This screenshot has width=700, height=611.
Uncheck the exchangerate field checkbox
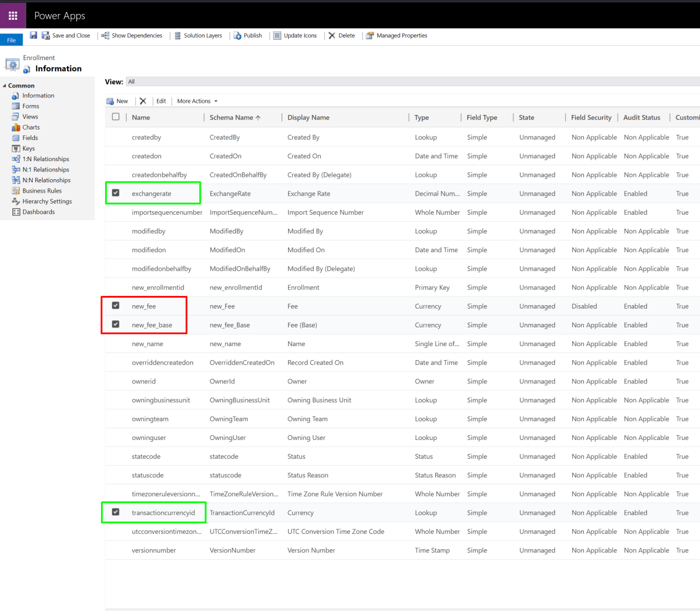point(115,193)
